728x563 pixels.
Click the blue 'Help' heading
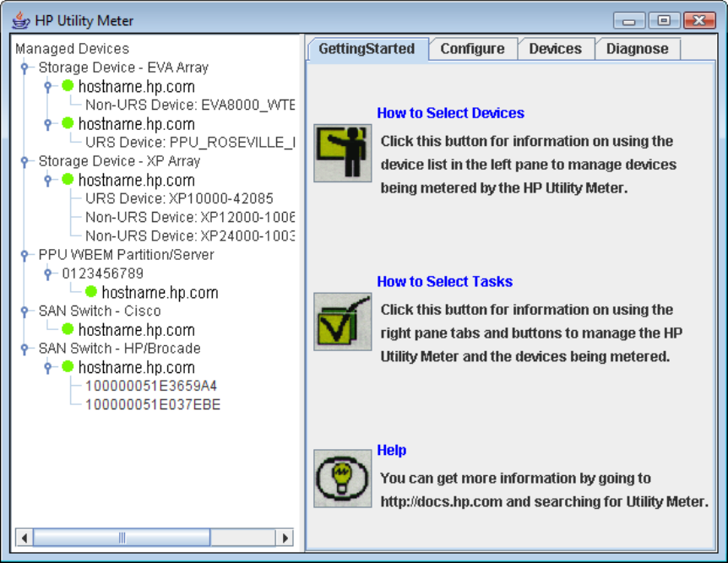click(391, 450)
